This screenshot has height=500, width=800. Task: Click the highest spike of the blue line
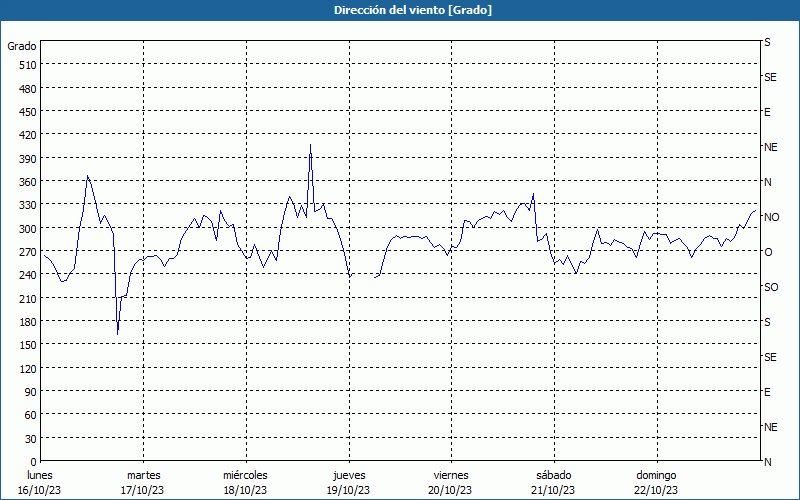[x=310, y=145]
